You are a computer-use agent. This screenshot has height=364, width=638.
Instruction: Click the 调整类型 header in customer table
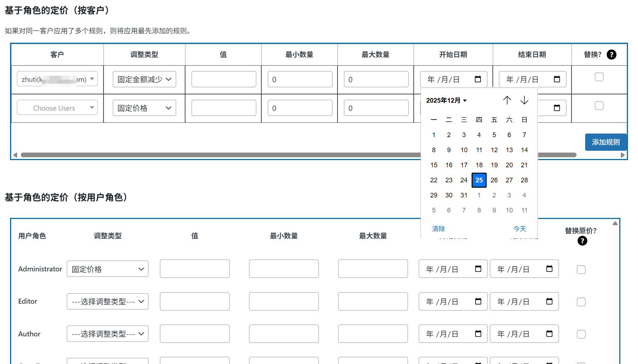pos(144,55)
